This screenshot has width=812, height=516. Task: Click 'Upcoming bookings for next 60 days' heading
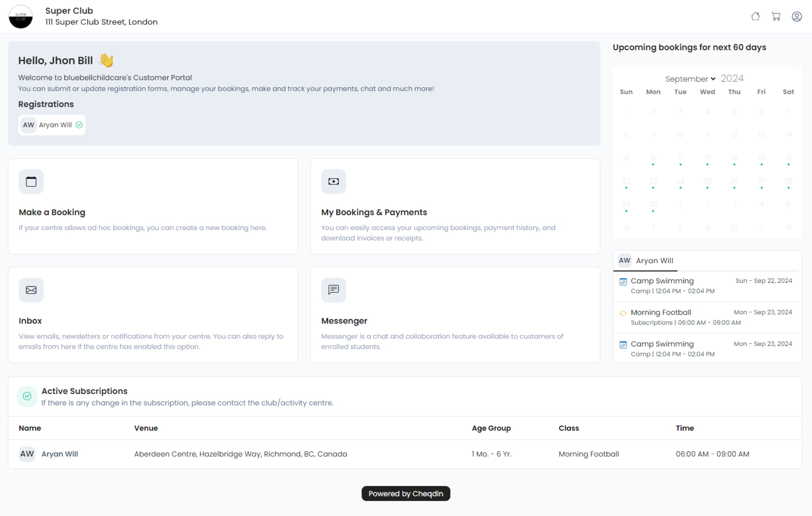[x=689, y=47]
